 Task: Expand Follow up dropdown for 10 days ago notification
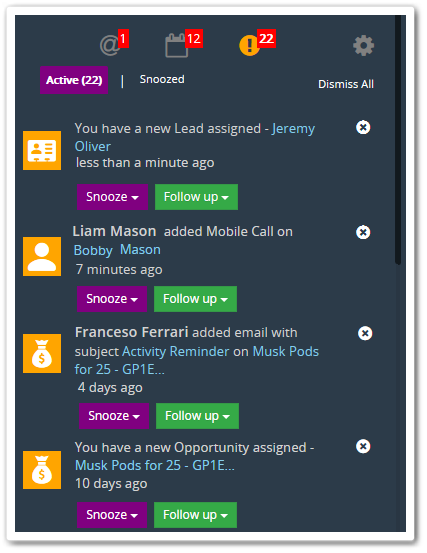point(195,515)
